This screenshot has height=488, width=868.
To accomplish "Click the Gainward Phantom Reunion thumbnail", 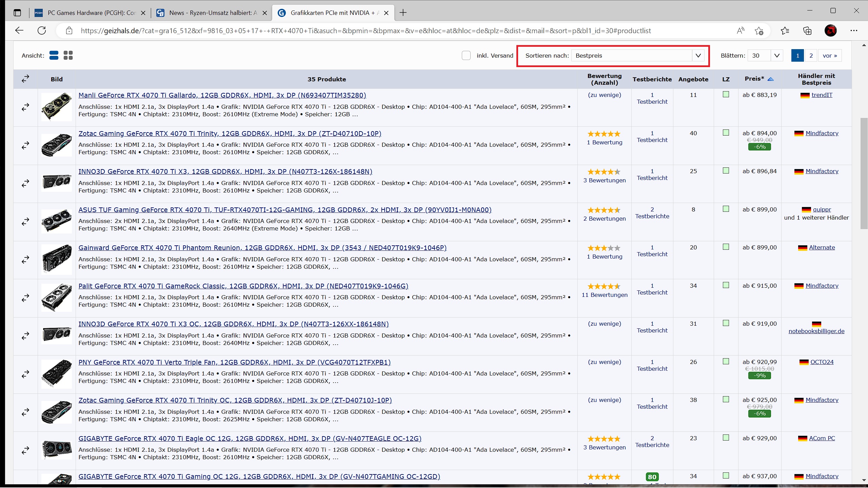I will (57, 259).
